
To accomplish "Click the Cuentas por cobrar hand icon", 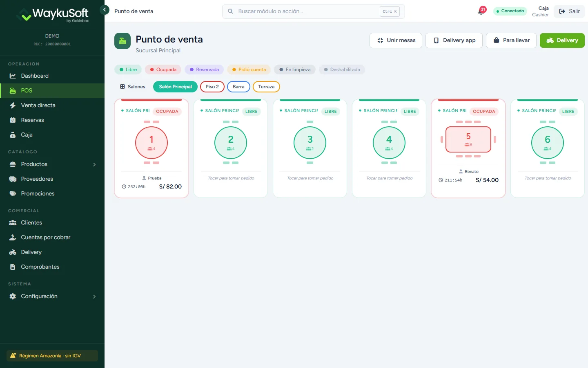I will click(13, 238).
